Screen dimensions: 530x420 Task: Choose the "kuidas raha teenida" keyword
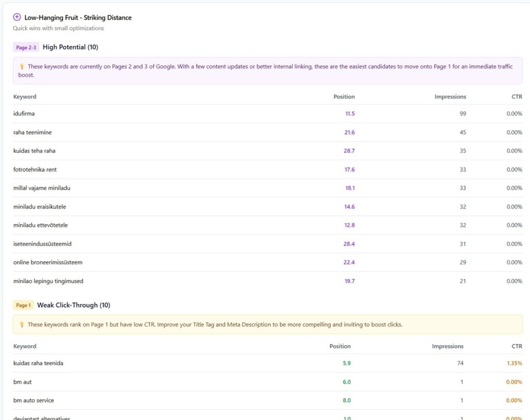38,364
